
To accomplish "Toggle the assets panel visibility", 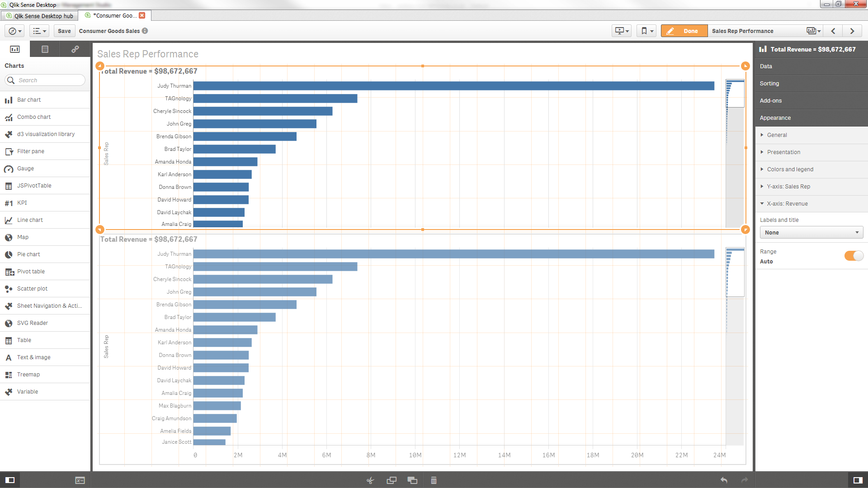I will pyautogui.click(x=10, y=480).
